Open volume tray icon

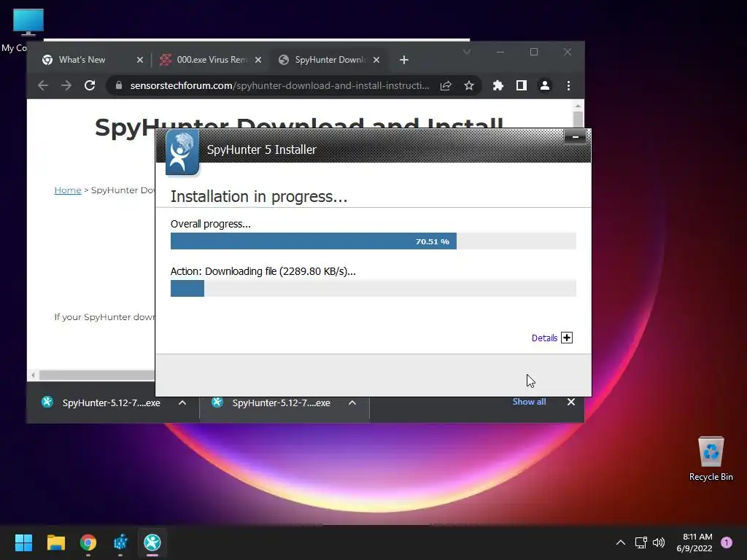coord(659,542)
